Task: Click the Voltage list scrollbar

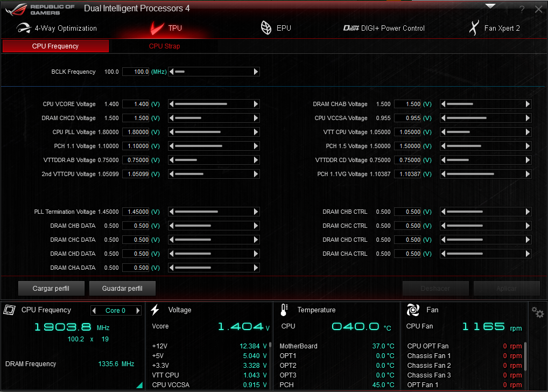Action: tap(270, 345)
